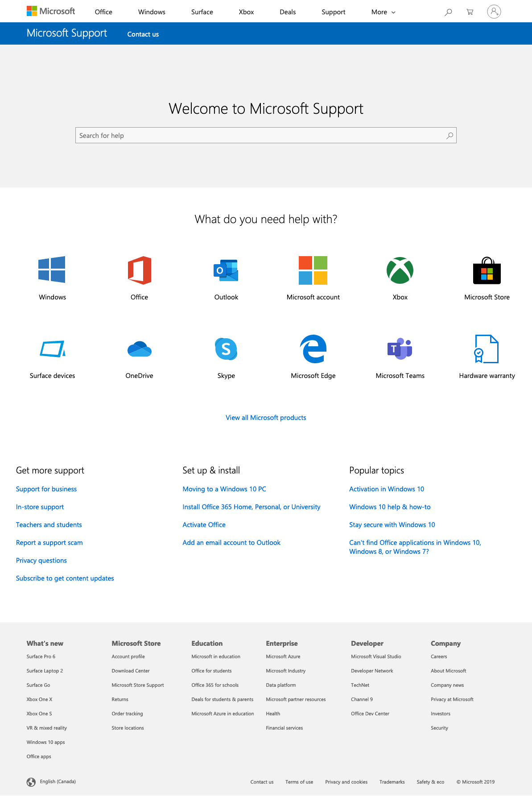Click Report a support scam
Image resolution: width=532 pixels, height=797 pixels.
49,543
